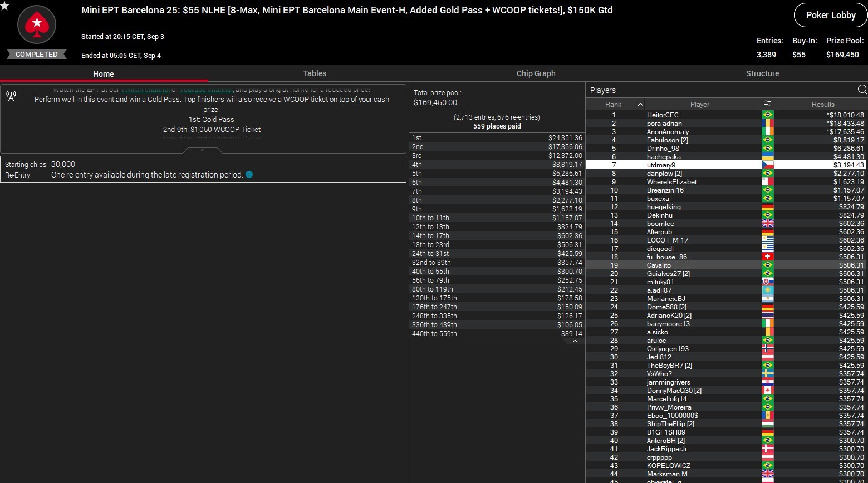Open the Tables tab

[315, 73]
